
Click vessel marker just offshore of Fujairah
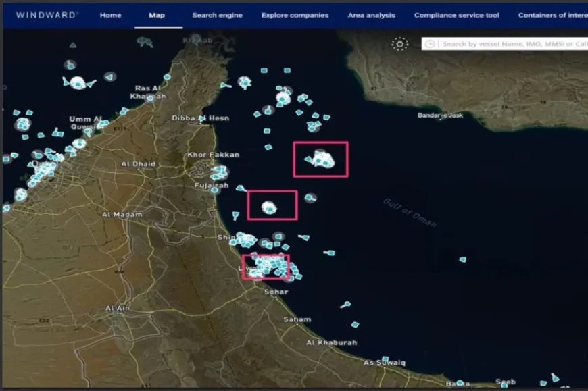(240, 188)
